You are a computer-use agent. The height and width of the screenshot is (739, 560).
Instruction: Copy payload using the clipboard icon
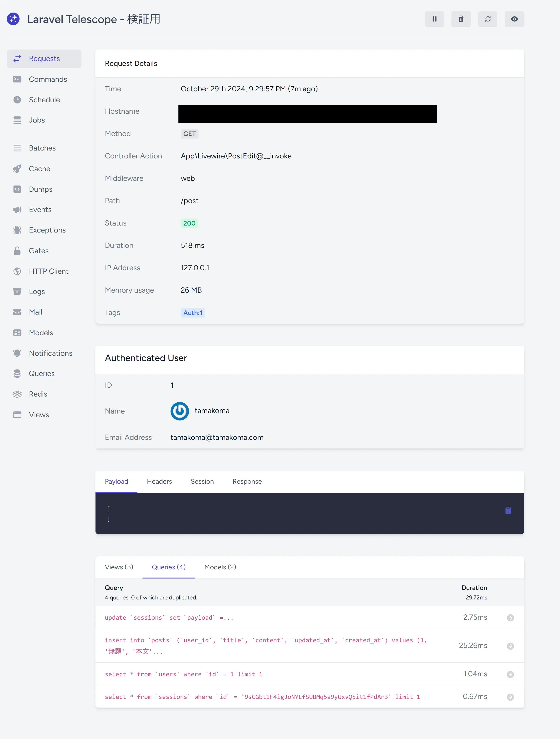click(508, 510)
